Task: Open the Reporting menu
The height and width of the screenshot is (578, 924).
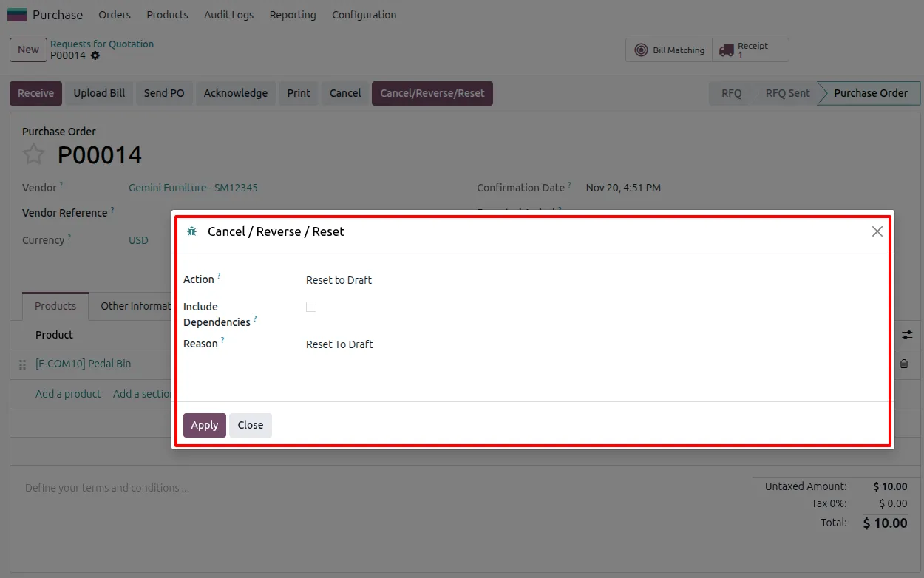Action: pos(293,15)
